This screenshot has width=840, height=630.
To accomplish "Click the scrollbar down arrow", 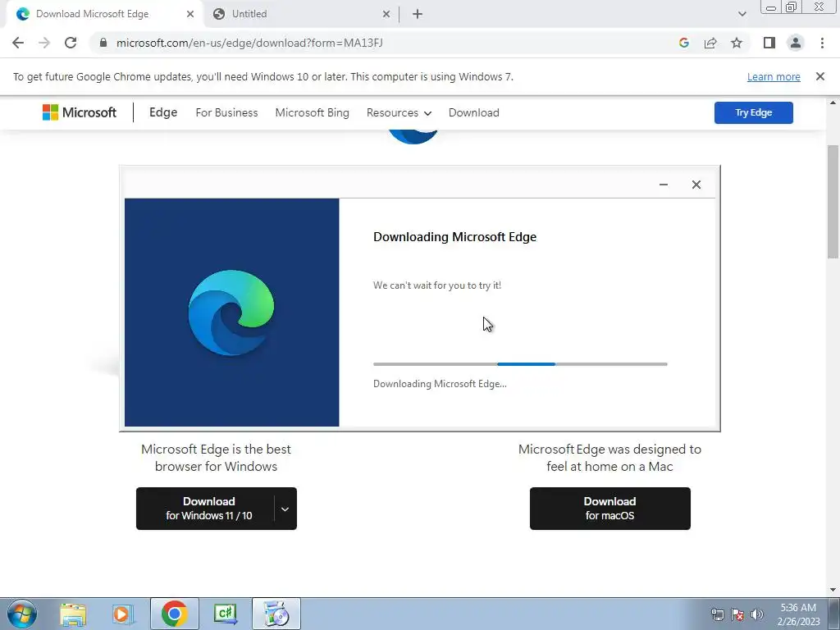I will coord(833,590).
